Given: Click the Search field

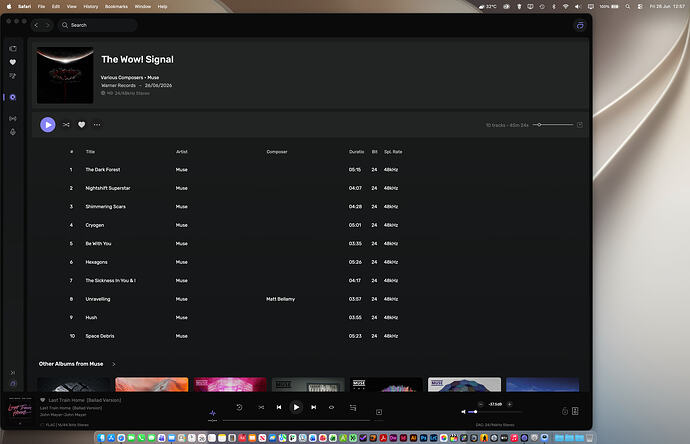Looking at the screenshot, I should click(x=98, y=25).
